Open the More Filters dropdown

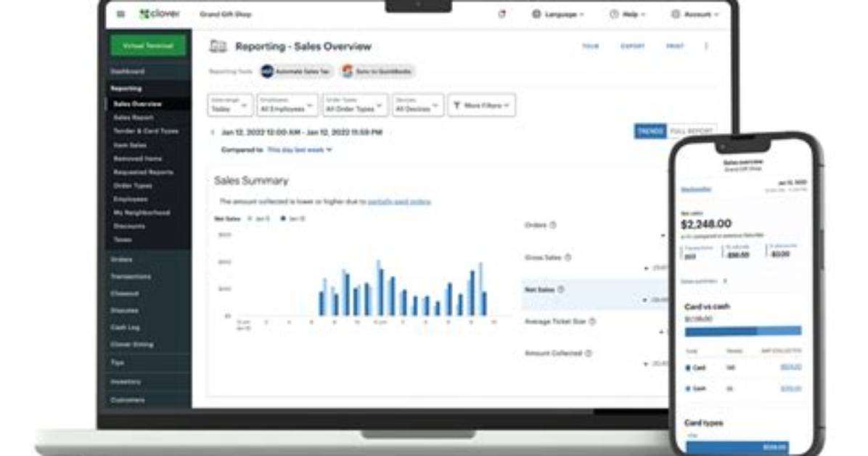482,105
